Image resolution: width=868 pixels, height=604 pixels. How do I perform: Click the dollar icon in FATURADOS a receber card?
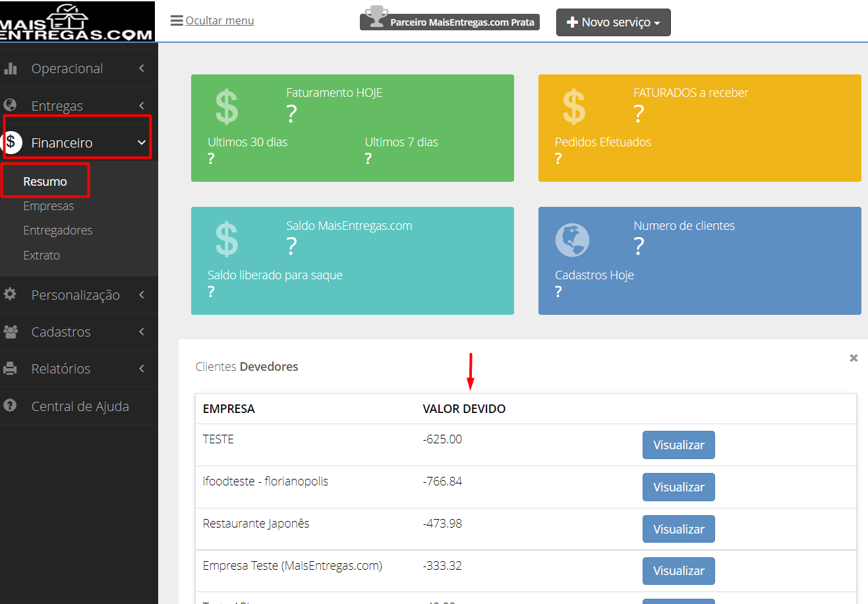click(574, 107)
